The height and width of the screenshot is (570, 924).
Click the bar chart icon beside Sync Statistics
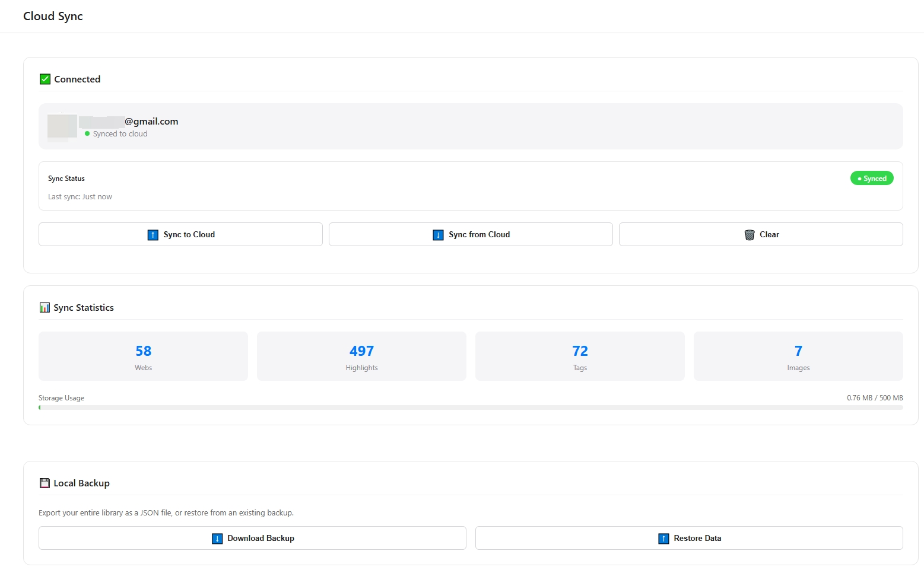(45, 307)
